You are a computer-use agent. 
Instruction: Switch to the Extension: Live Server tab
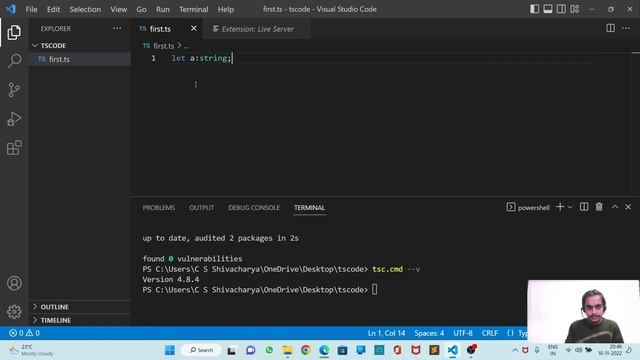click(x=257, y=29)
